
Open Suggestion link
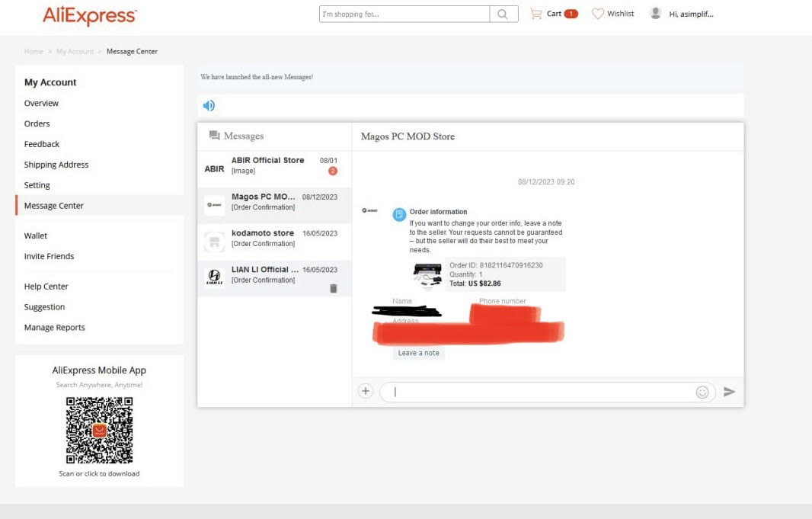tap(44, 307)
